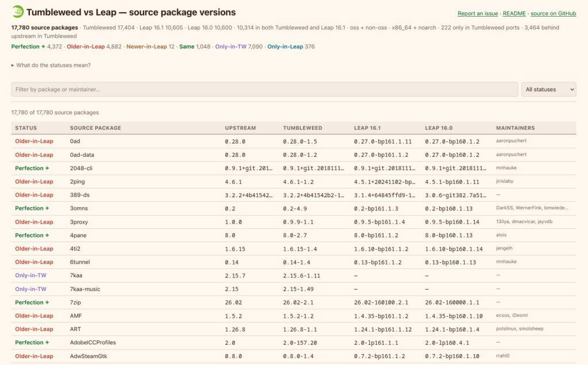Click 'Same' 1,048 status summary

tap(195, 47)
